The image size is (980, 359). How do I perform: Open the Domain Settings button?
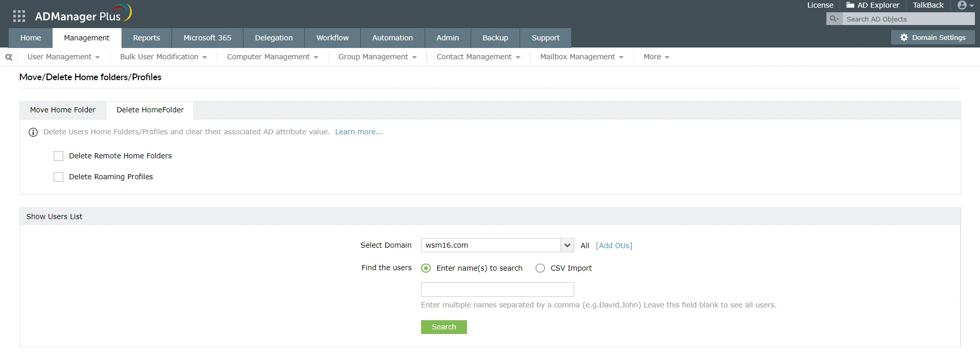(x=933, y=37)
